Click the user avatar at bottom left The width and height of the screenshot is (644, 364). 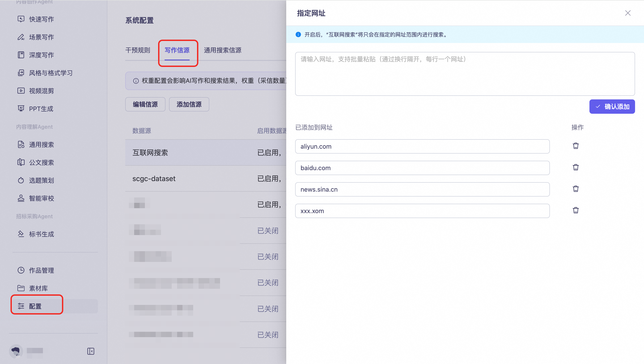tap(16, 351)
